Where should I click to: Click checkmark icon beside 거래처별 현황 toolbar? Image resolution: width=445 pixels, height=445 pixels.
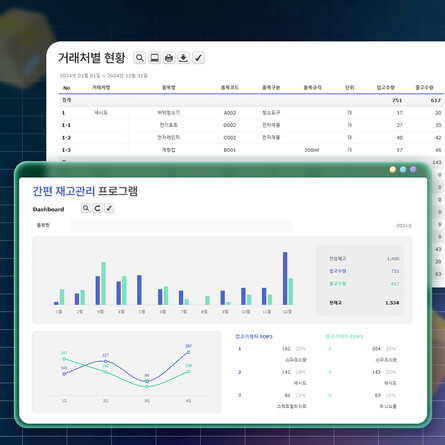[198, 58]
